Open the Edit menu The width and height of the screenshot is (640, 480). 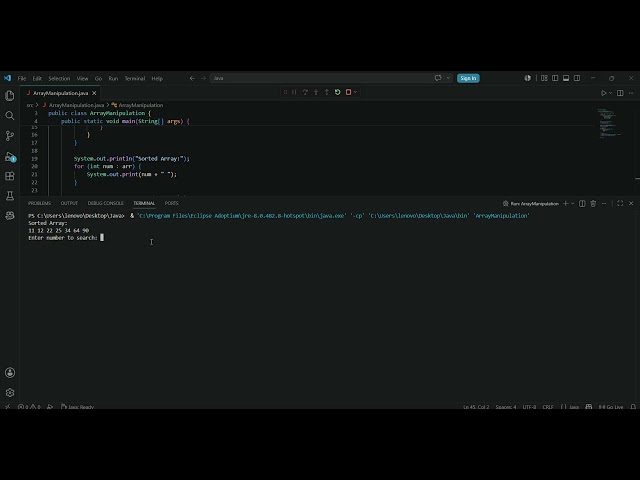[x=37, y=78]
